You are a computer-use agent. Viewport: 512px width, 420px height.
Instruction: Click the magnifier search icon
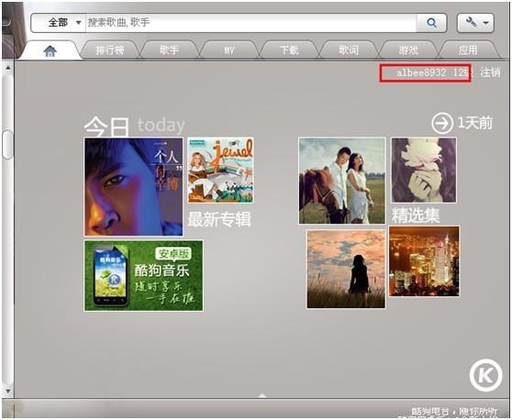click(x=431, y=23)
